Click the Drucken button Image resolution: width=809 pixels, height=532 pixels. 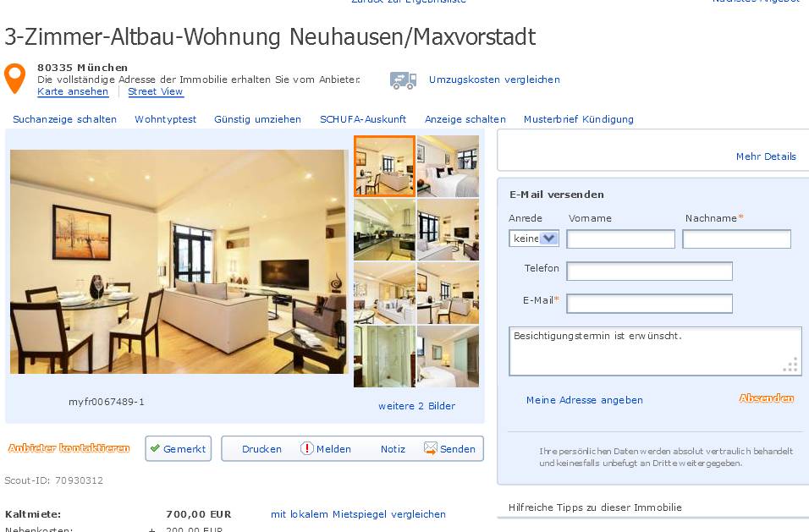(261, 449)
